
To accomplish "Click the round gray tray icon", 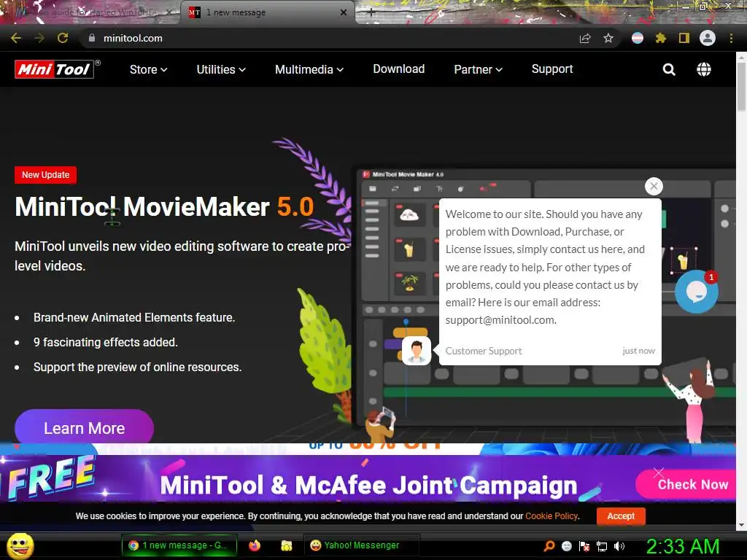I will tap(566, 545).
